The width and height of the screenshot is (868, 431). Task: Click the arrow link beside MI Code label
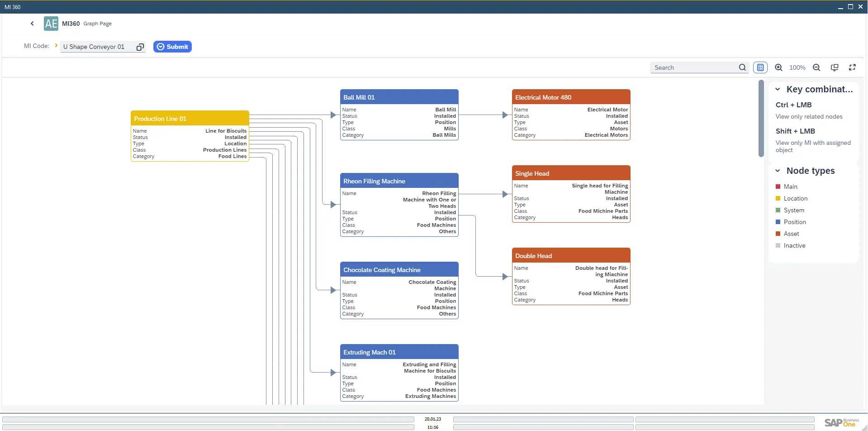point(56,46)
